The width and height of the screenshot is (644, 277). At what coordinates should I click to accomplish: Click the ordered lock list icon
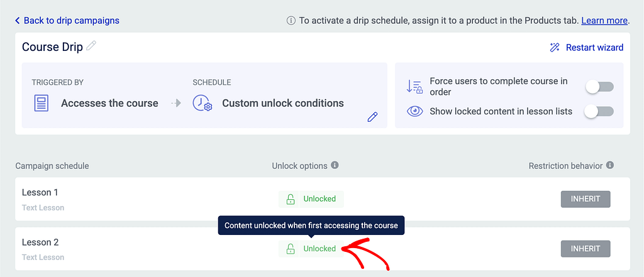(414, 87)
